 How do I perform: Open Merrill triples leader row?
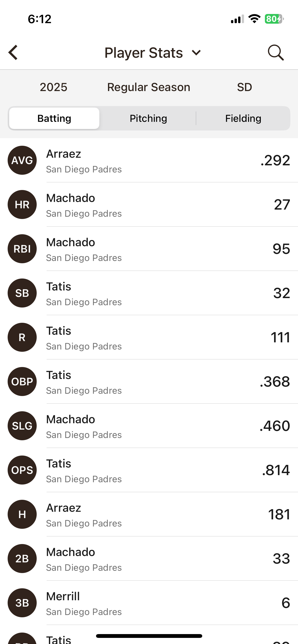[x=153, y=603]
